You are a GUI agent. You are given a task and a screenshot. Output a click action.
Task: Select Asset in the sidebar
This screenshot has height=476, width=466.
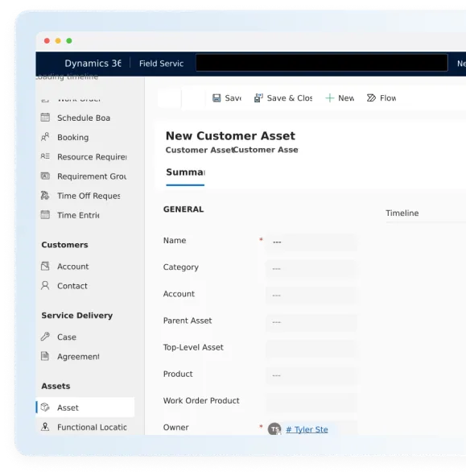(85, 408)
